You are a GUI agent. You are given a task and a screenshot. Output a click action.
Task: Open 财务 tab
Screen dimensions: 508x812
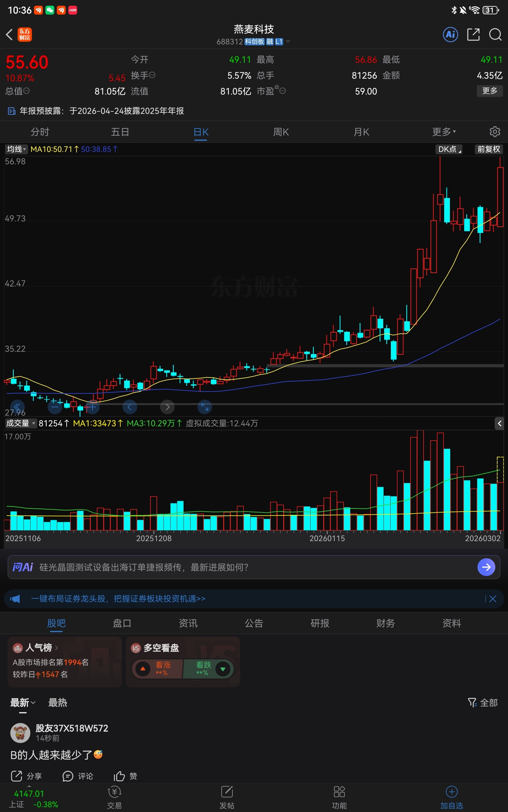click(385, 623)
